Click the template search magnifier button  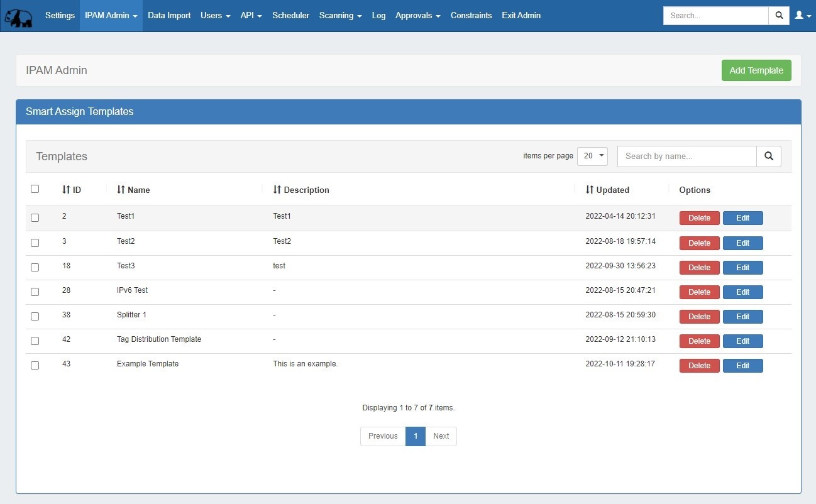tap(768, 156)
